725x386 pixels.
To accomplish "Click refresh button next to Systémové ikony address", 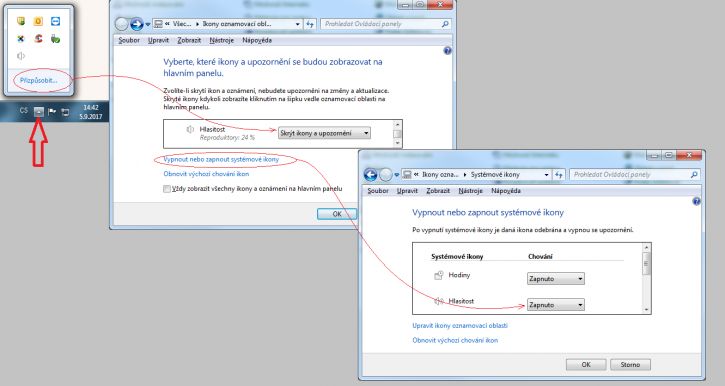I will coord(559,175).
